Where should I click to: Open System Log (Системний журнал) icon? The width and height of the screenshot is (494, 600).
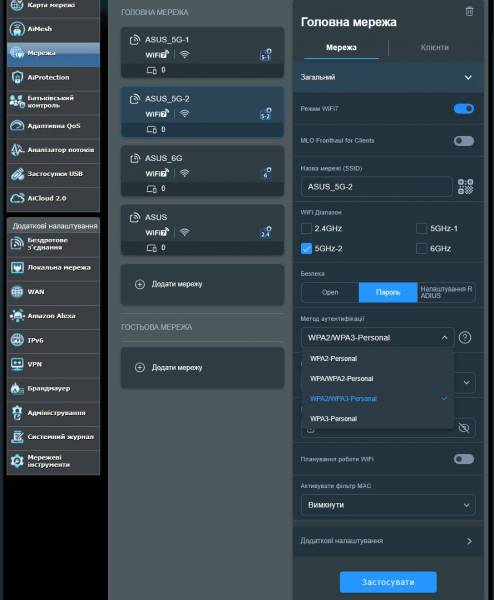coord(17,437)
